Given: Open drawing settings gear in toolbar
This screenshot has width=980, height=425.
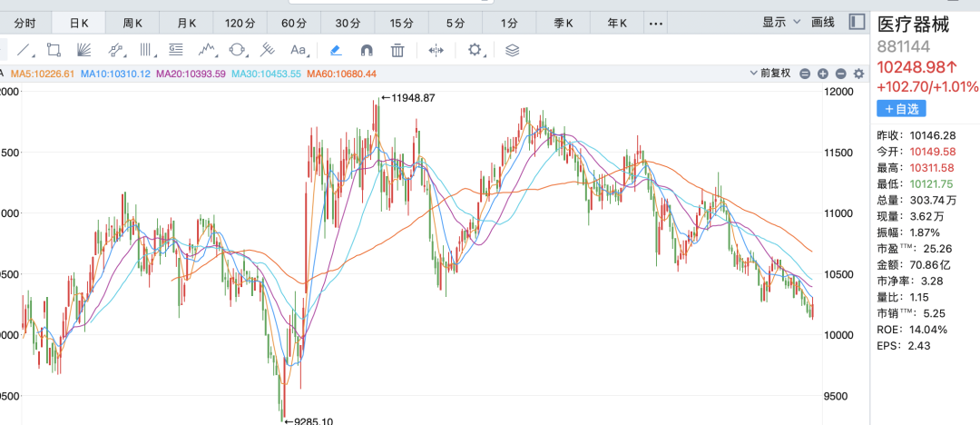Looking at the screenshot, I should 475,50.
